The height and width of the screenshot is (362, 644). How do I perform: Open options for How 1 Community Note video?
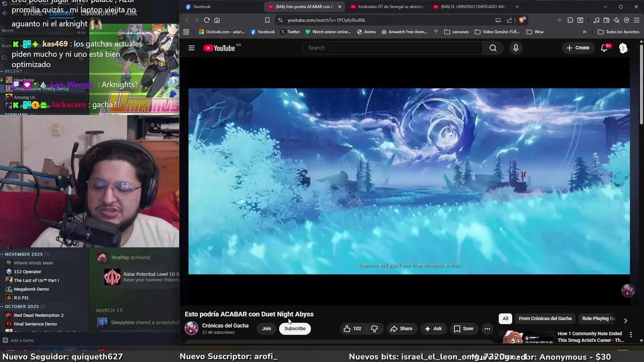(630, 334)
